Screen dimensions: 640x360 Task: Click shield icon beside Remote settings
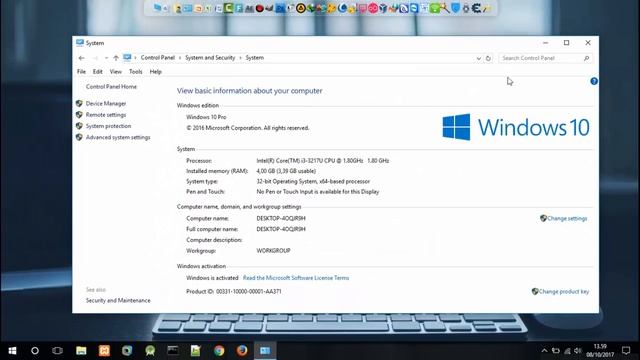(79, 115)
